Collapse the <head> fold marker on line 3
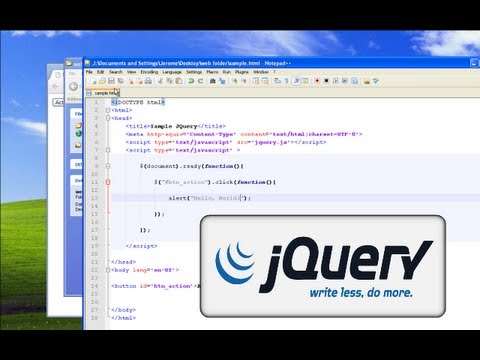 point(108,118)
